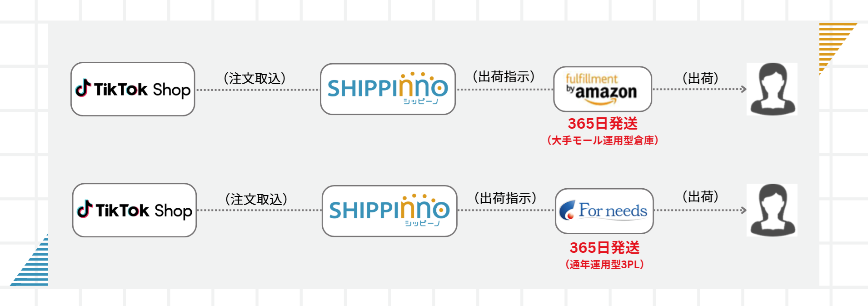Screen dimensions: 868x306
Task: Click the 365日発送 text under the For needs logo
Action: (604, 248)
